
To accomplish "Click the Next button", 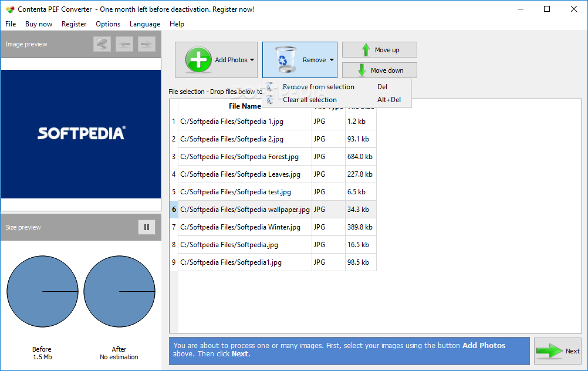I will [x=557, y=350].
